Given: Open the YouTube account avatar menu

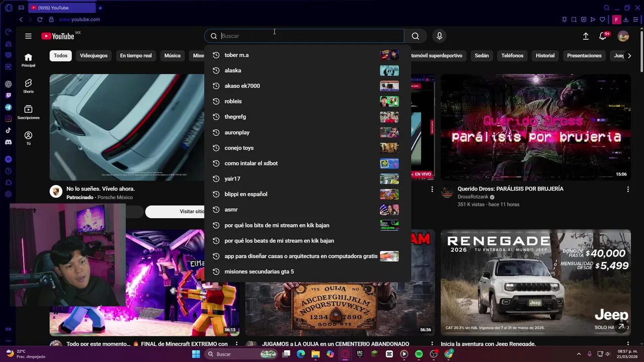Looking at the screenshot, I should click(x=623, y=36).
